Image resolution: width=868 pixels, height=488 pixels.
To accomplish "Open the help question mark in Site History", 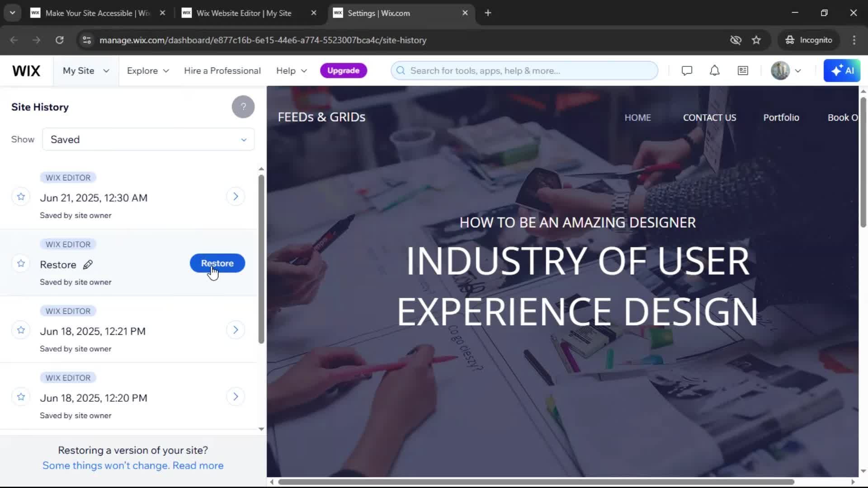I will tap(243, 107).
